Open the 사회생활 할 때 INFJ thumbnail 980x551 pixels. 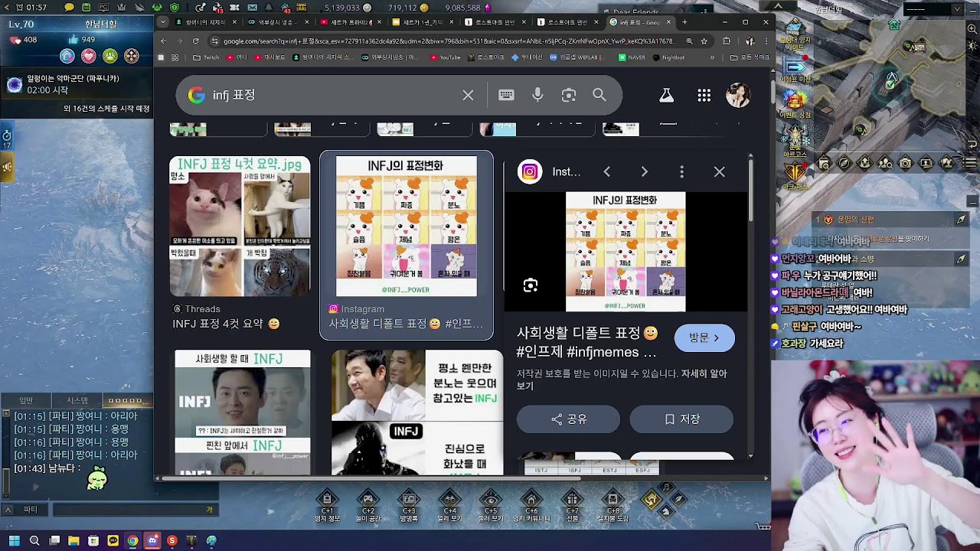pyautogui.click(x=242, y=412)
